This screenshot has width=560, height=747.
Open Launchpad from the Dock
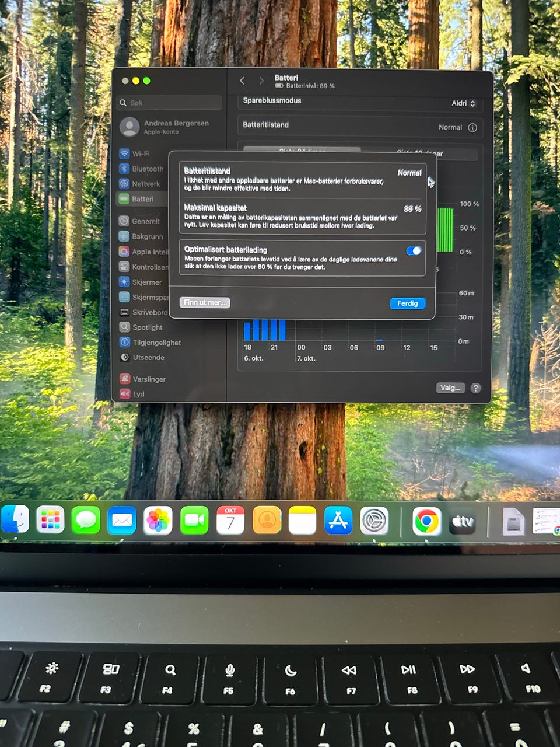click(x=50, y=519)
